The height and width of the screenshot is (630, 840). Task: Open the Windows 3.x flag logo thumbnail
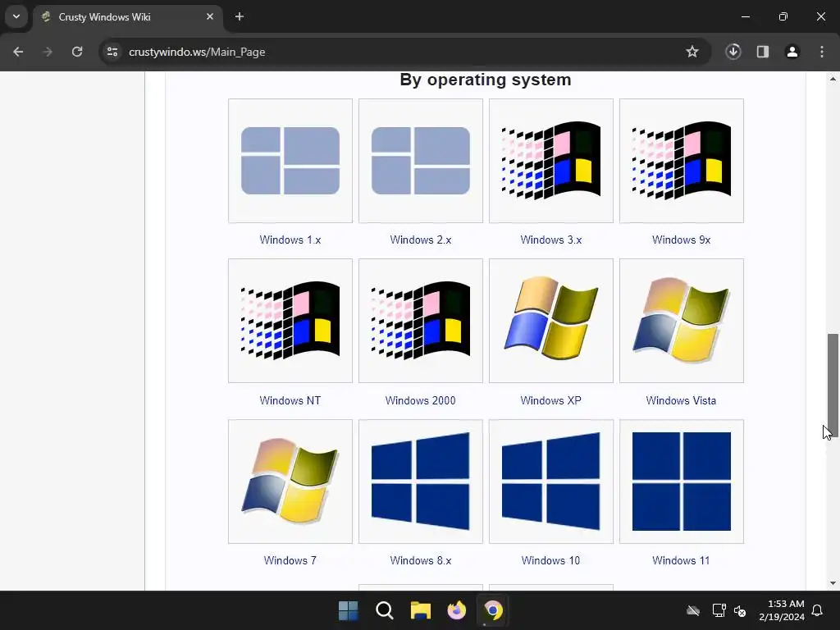(550, 161)
